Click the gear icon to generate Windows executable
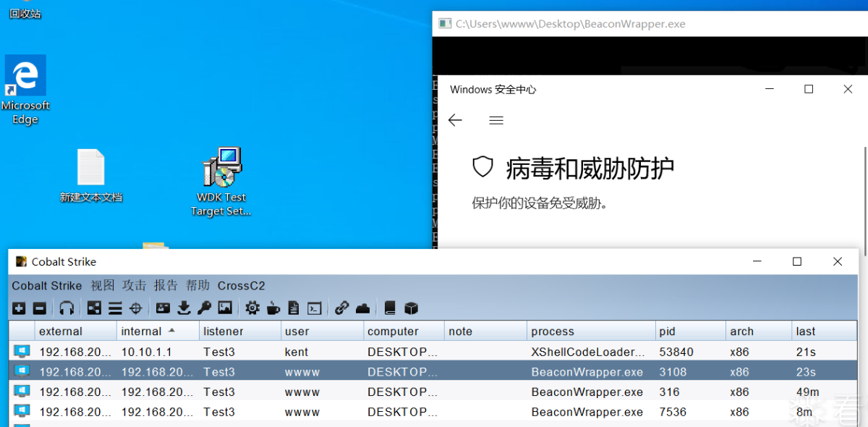Viewport: 868px width, 427px height. pyautogui.click(x=252, y=308)
